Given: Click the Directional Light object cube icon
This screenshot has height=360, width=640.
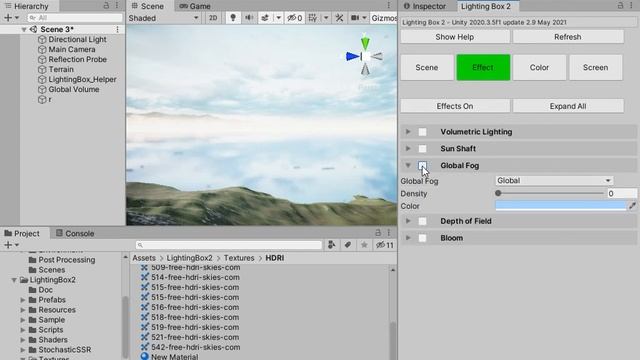Looking at the screenshot, I should point(42,40).
